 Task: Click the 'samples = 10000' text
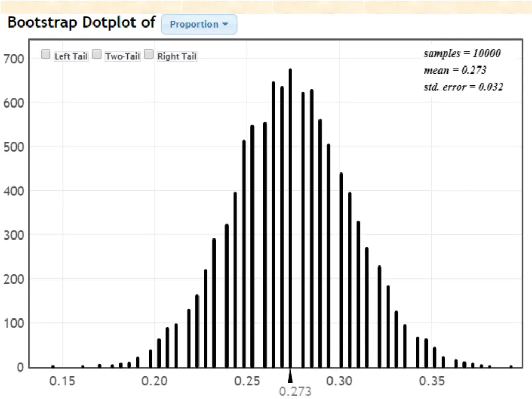[462, 54]
